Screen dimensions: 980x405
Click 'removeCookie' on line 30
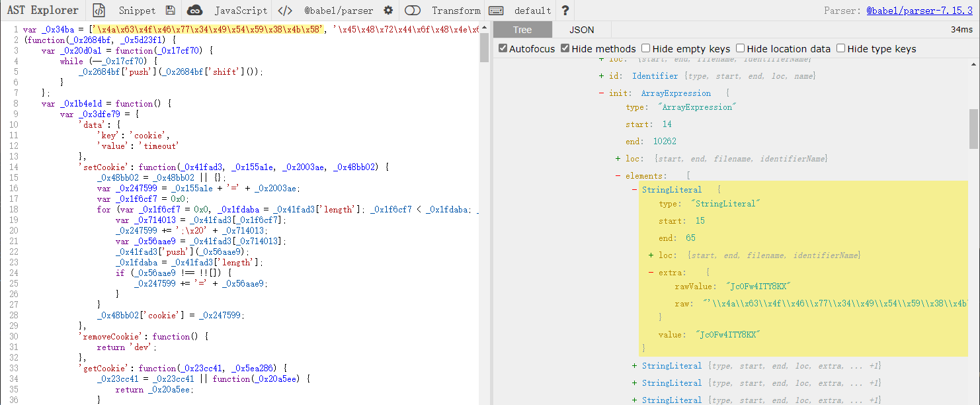pos(112,336)
